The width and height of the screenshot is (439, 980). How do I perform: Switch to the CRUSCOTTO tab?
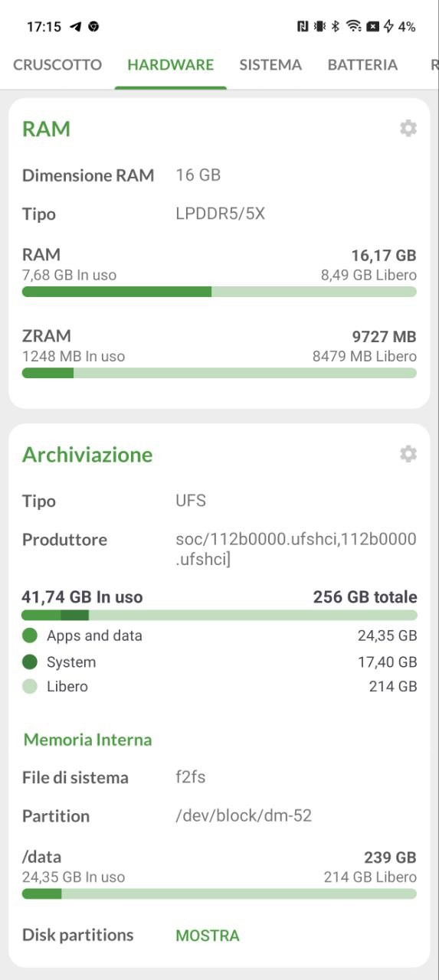click(57, 65)
